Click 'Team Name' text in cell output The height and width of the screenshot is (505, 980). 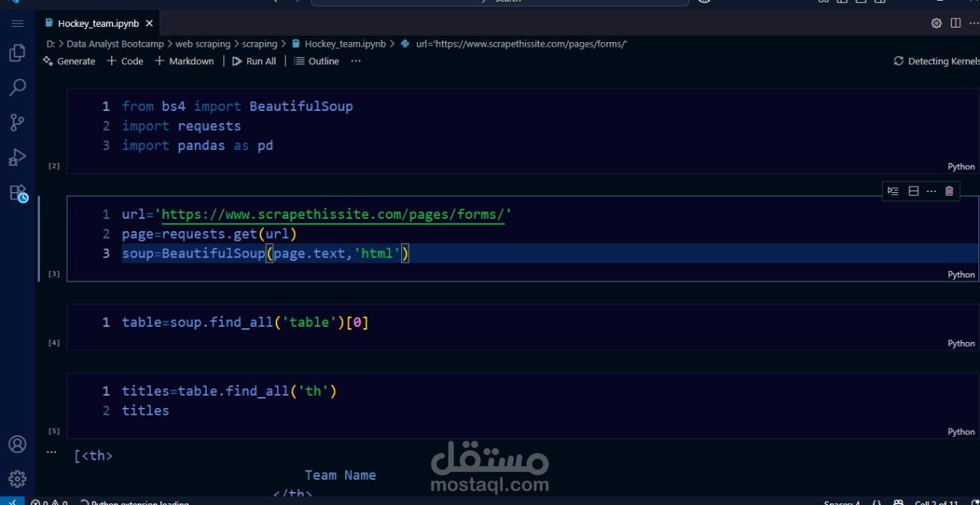pyautogui.click(x=340, y=475)
